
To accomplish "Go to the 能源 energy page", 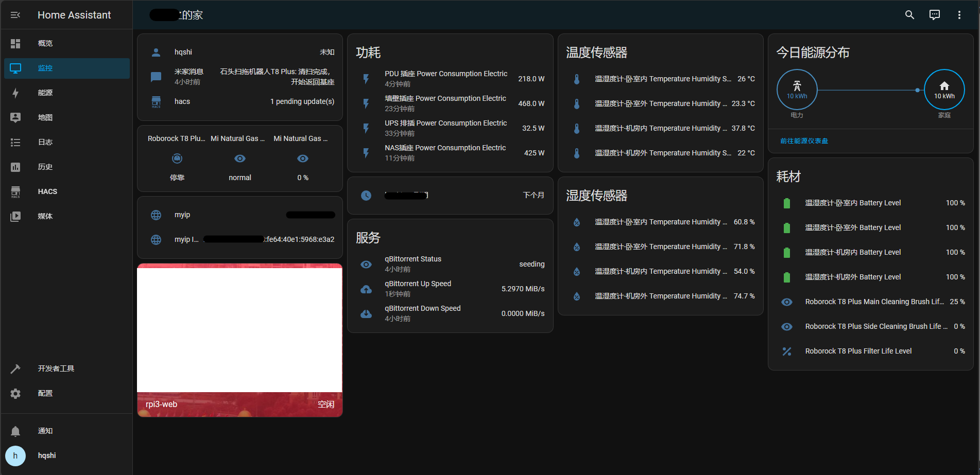I will [x=67, y=93].
